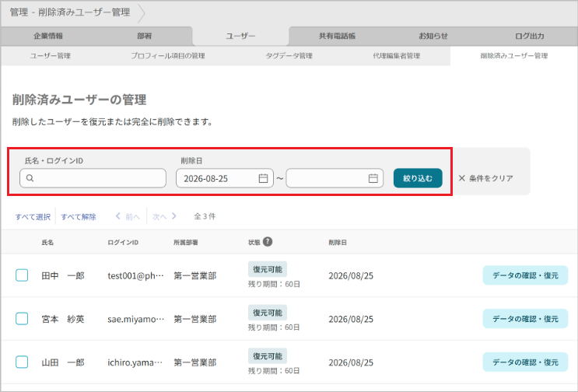Click the left chevron beside 前へ
This screenshot has height=392, width=578.
click(x=118, y=216)
